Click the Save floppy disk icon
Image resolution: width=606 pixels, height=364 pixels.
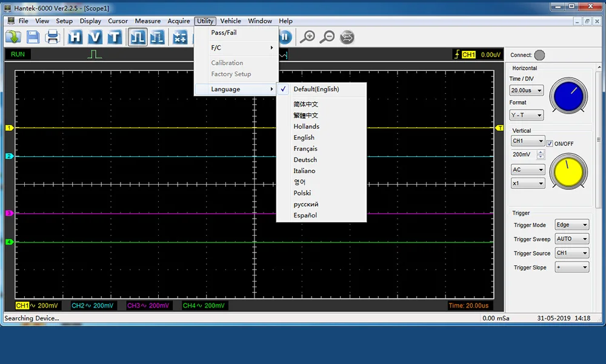pos(33,38)
